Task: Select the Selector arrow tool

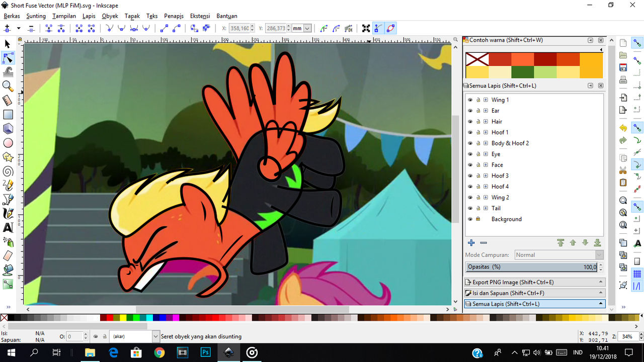Action: tap(8, 44)
